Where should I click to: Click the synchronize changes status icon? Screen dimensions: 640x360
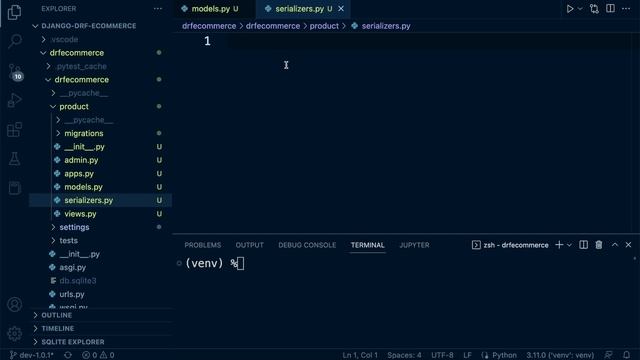coord(68,355)
